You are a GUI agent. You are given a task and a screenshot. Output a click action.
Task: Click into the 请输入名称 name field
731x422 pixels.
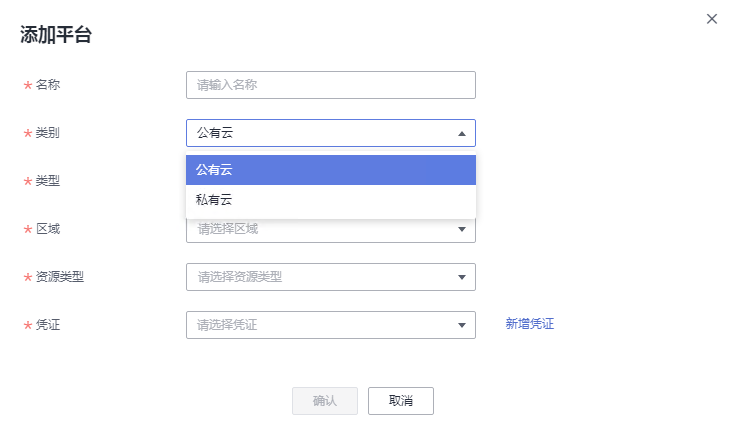tap(331, 85)
